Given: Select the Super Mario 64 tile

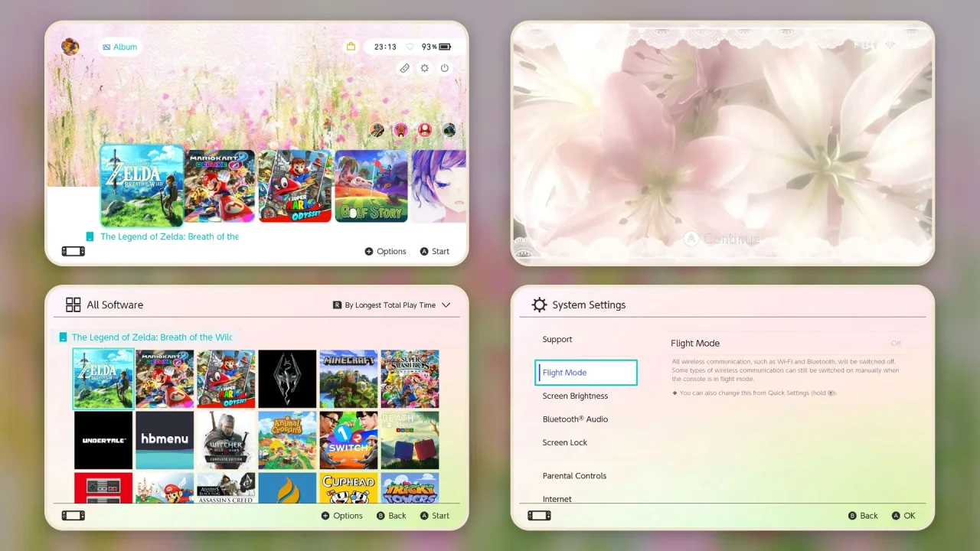Looking at the screenshot, I should click(x=165, y=487).
